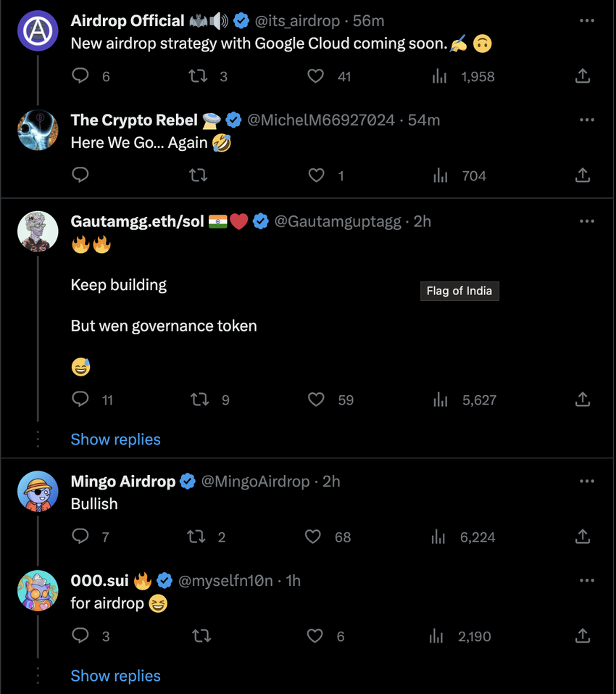Viewport: 616px width, 694px height.
Task: Share The Crypto Rebel's reply
Action: coord(583,175)
